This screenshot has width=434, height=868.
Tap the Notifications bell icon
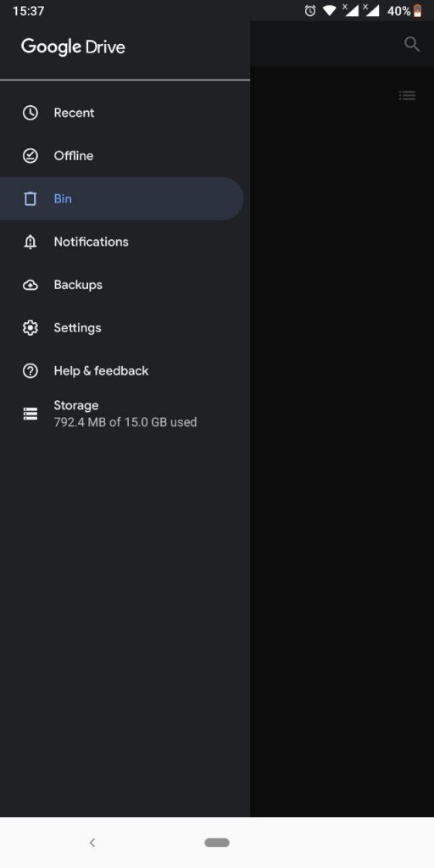click(30, 242)
